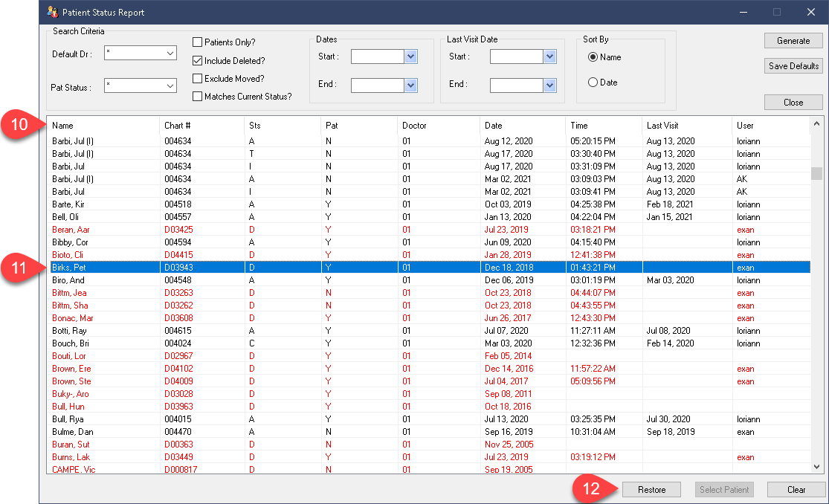This screenshot has width=829, height=504.
Task: Click time 05:20:15 PM in first row
Action: coord(593,141)
